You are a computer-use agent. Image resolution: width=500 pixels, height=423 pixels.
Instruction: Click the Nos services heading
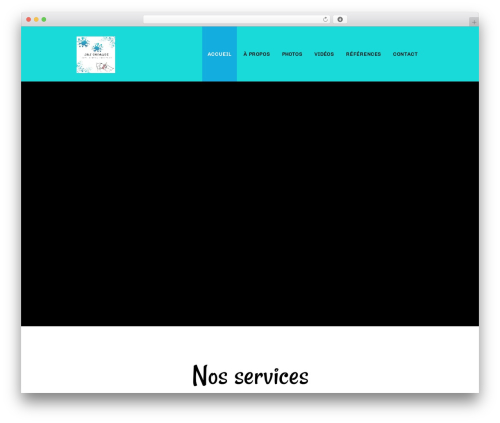pyautogui.click(x=250, y=375)
